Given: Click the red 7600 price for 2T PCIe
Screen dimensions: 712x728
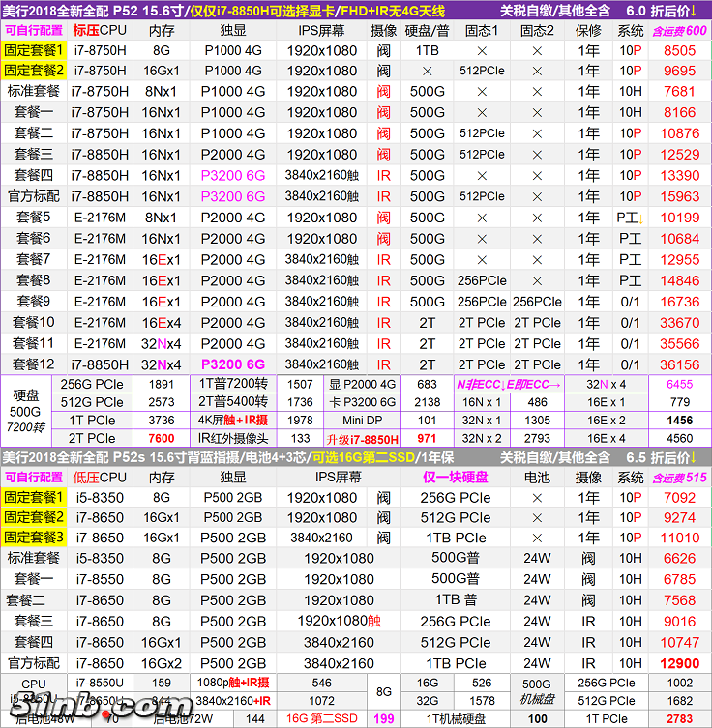Looking at the screenshot, I should [162, 439].
